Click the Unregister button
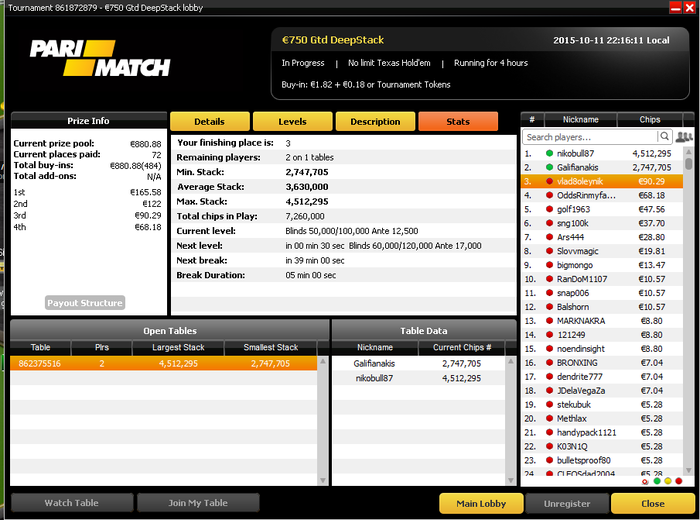Viewport: 700px width, 520px height. 567,503
